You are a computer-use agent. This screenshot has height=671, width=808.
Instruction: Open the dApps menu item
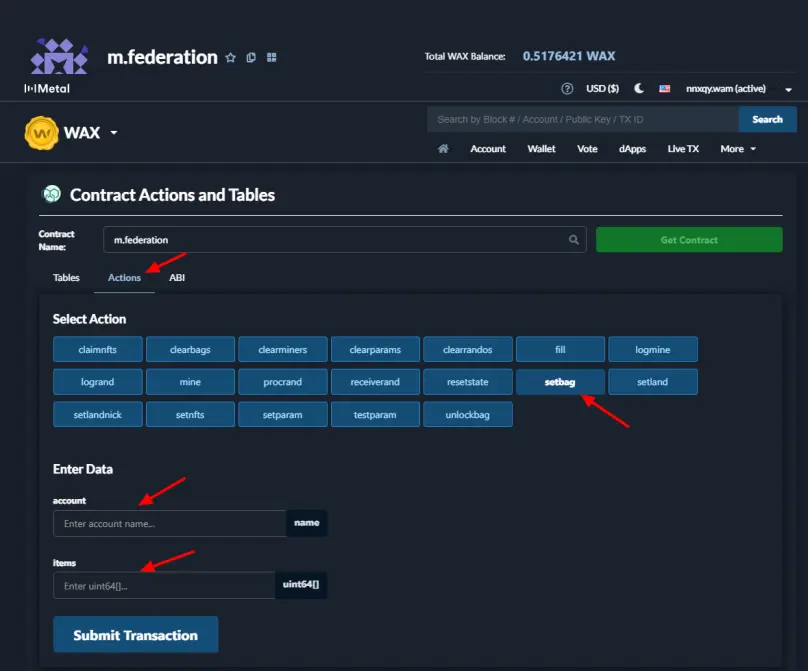coord(632,149)
